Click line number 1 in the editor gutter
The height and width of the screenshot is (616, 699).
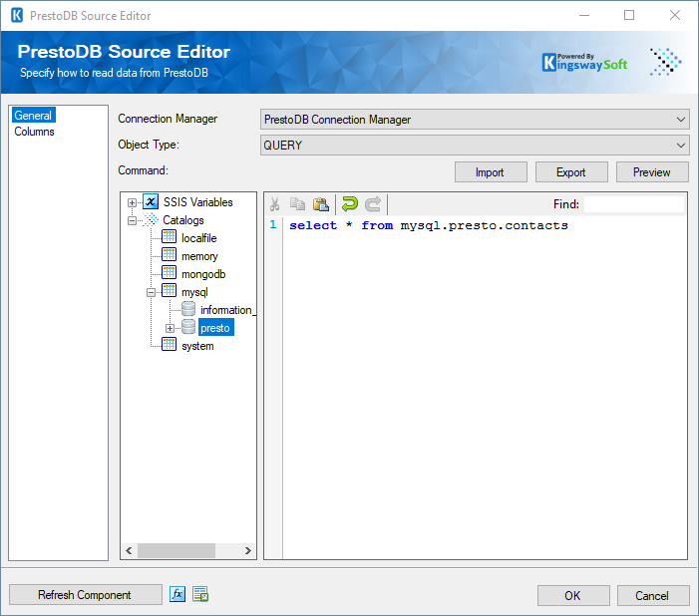point(273,224)
